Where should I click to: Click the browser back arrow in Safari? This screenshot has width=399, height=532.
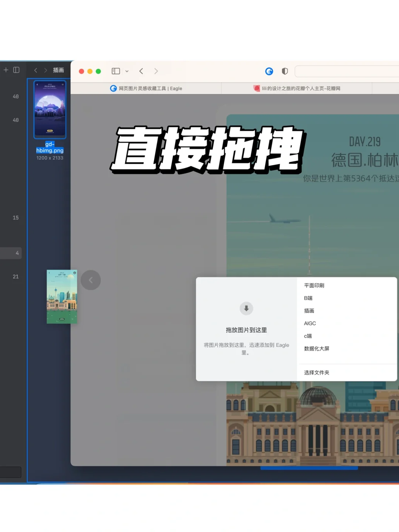(x=141, y=71)
